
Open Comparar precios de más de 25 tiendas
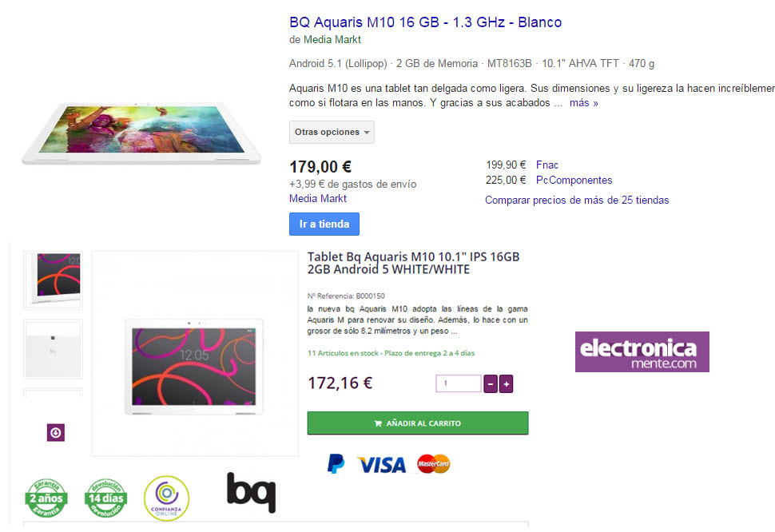click(577, 200)
